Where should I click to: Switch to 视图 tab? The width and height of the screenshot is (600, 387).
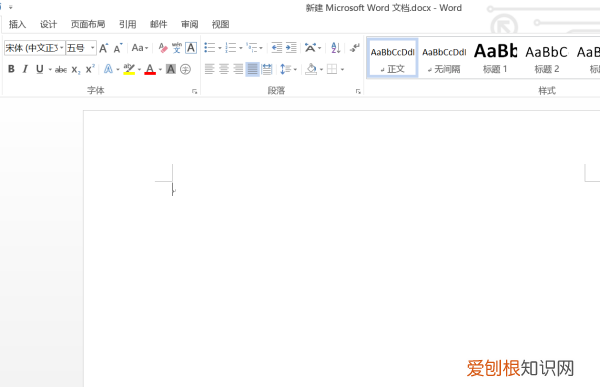pyautogui.click(x=221, y=24)
